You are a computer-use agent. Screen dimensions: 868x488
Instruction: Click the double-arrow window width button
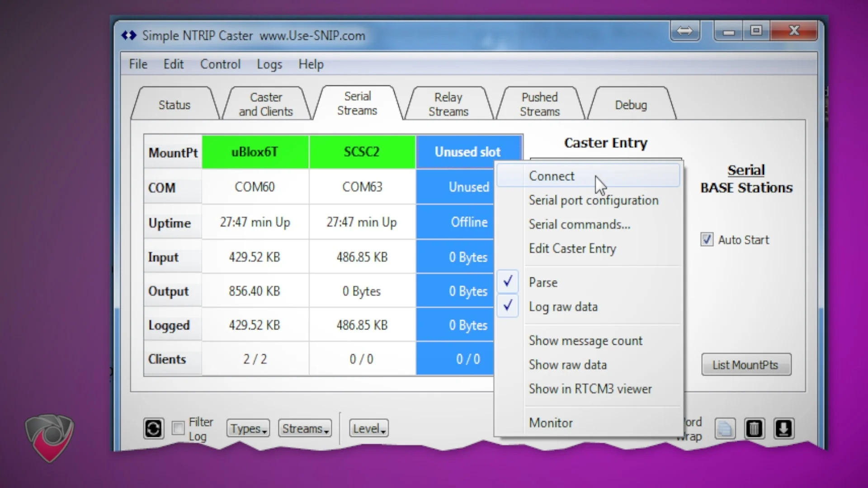point(685,31)
